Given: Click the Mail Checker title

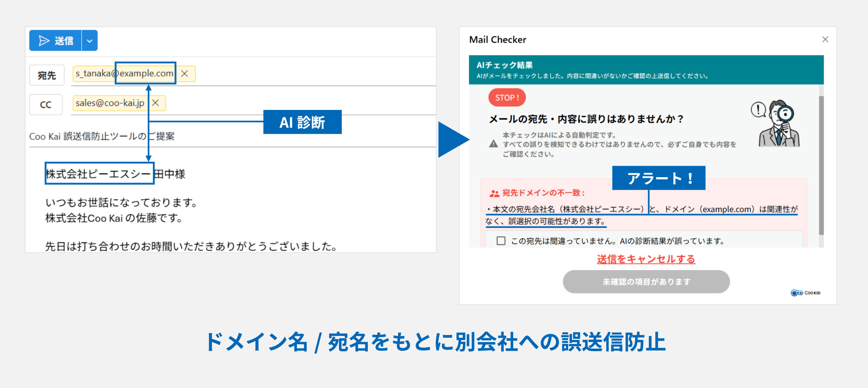Looking at the screenshot, I should 497,40.
